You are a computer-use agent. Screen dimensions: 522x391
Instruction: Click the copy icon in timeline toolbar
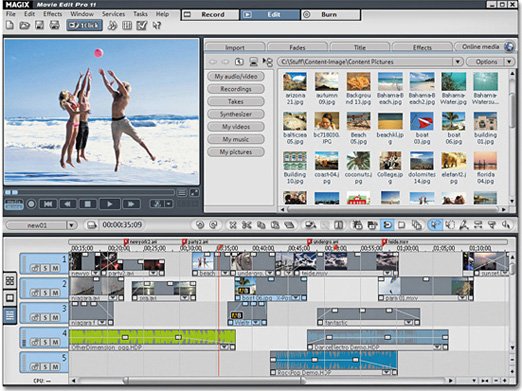(261, 225)
